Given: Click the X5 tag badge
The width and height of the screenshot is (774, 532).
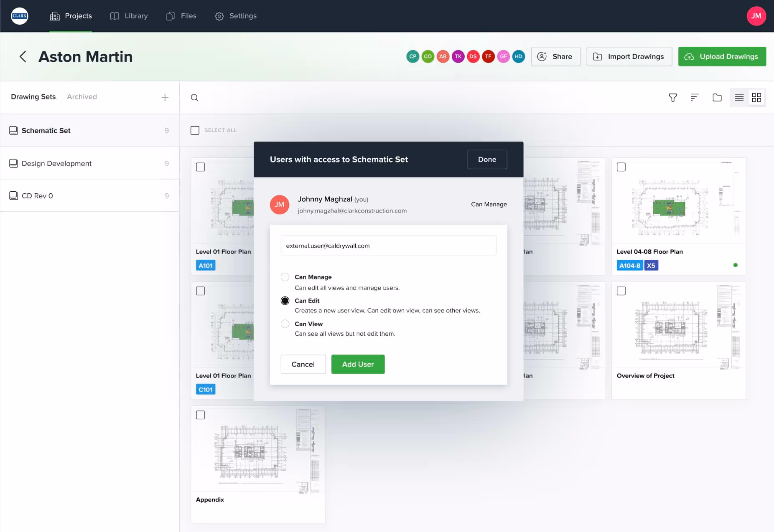Looking at the screenshot, I should click(x=651, y=265).
